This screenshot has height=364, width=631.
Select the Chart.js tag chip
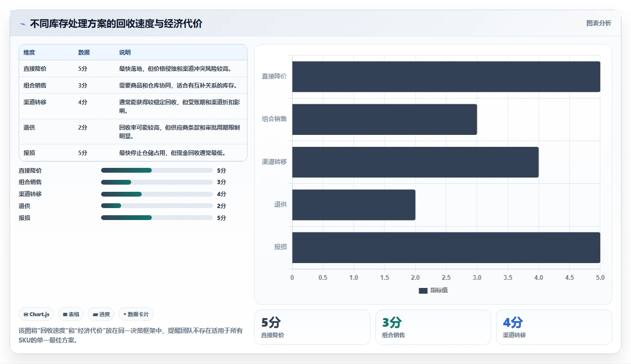tap(37, 314)
